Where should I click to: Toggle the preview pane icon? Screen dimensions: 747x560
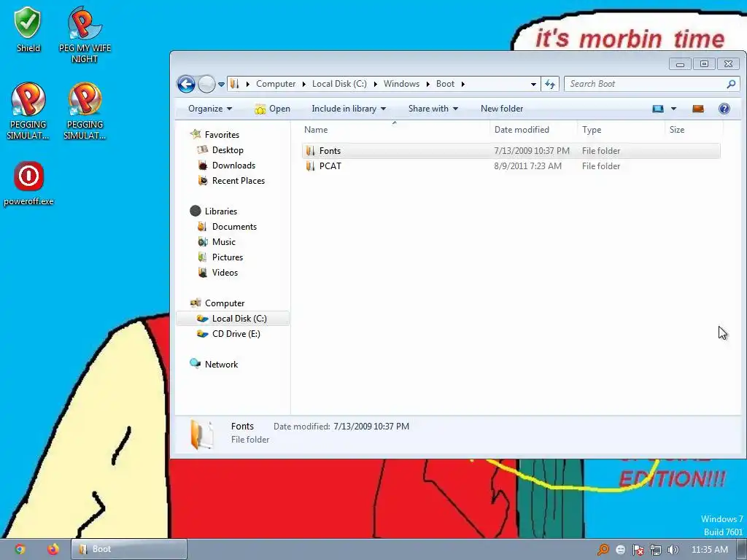coord(698,109)
